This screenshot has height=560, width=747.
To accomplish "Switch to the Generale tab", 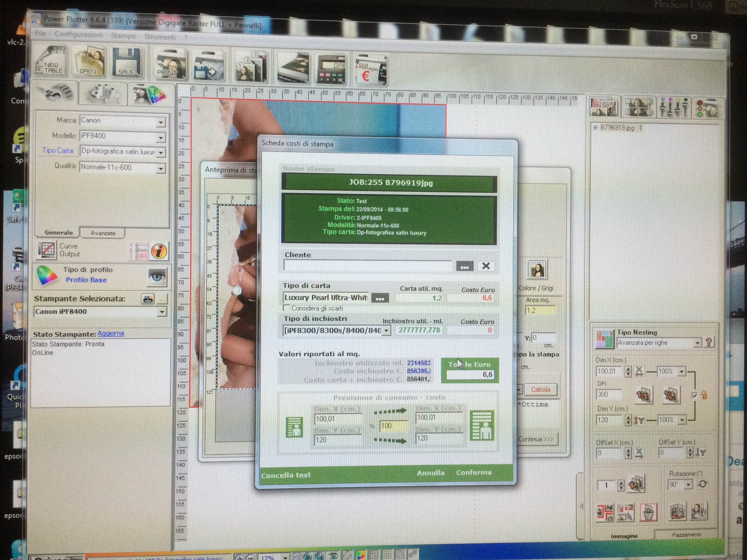I will 58,232.
